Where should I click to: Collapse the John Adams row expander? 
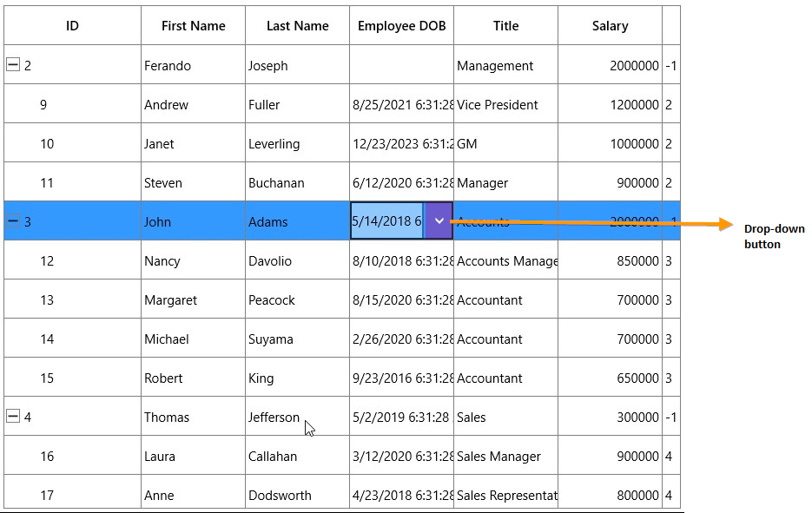coord(13,221)
